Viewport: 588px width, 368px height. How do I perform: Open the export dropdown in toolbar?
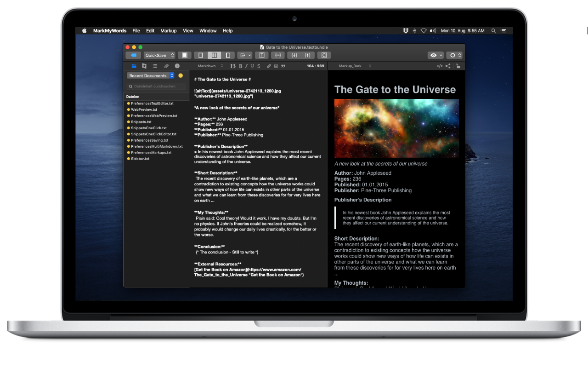pos(244,55)
